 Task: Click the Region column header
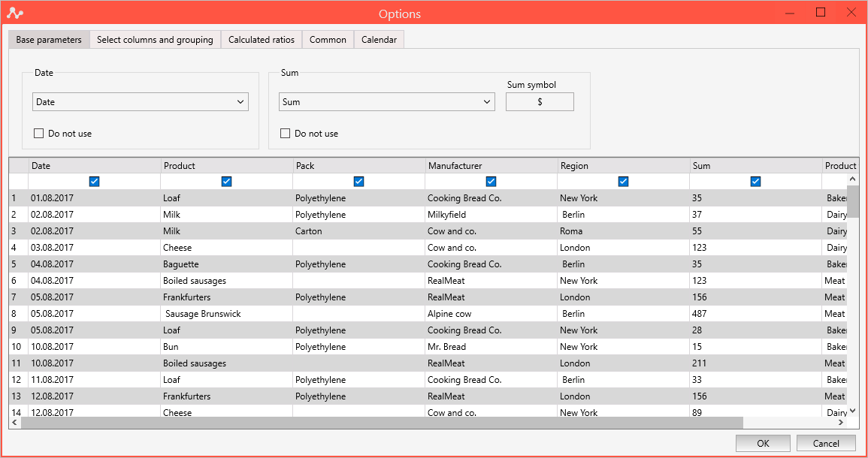pos(624,165)
